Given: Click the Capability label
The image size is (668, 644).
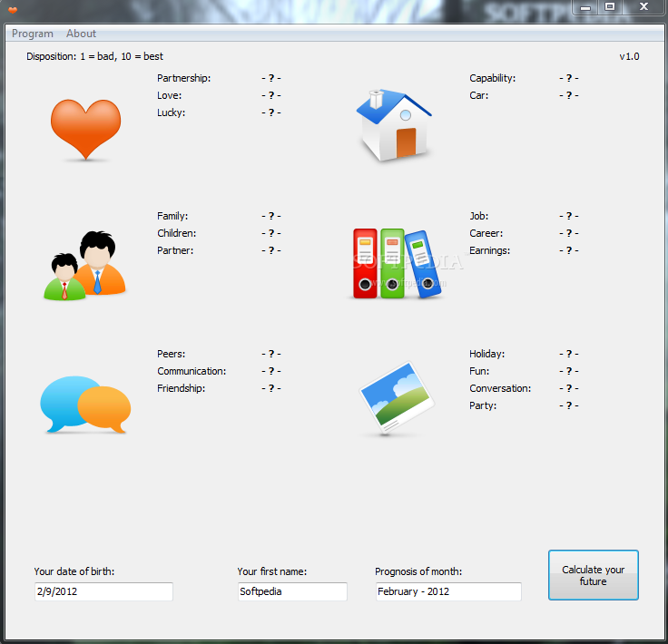Looking at the screenshot, I should point(493,78).
